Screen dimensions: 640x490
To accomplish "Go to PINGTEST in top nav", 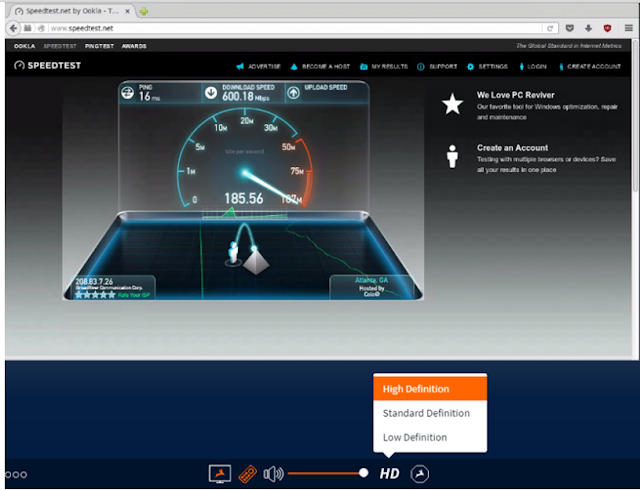I will pos(99,46).
